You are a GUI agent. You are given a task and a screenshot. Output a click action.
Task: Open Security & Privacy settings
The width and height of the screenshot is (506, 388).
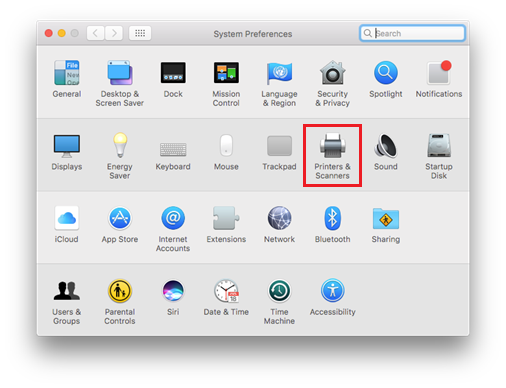332,83
